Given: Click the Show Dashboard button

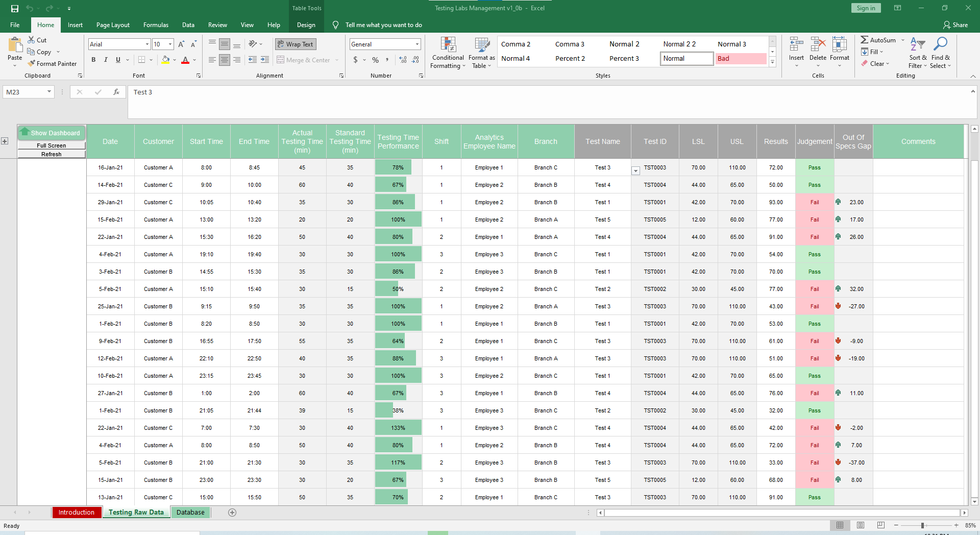Looking at the screenshot, I should point(51,133).
